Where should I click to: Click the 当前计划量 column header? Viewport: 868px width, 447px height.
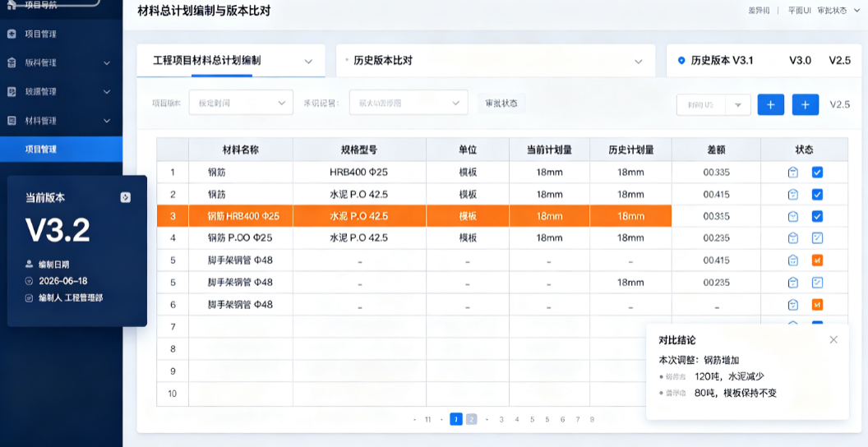tap(549, 150)
